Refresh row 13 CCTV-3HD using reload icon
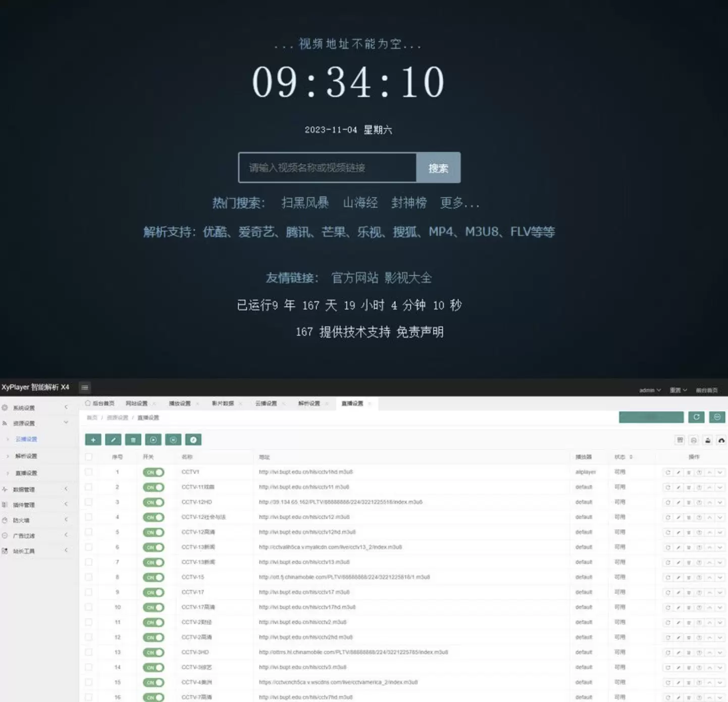This screenshot has height=702, width=728. tap(668, 653)
